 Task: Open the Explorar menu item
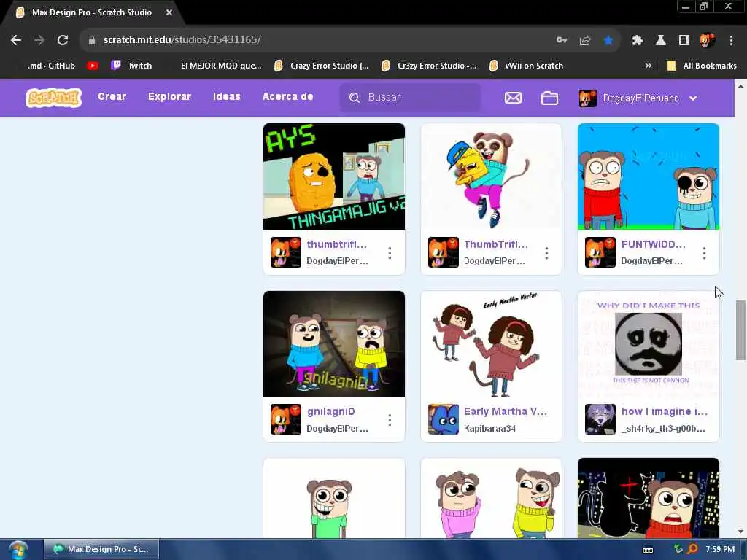(169, 97)
